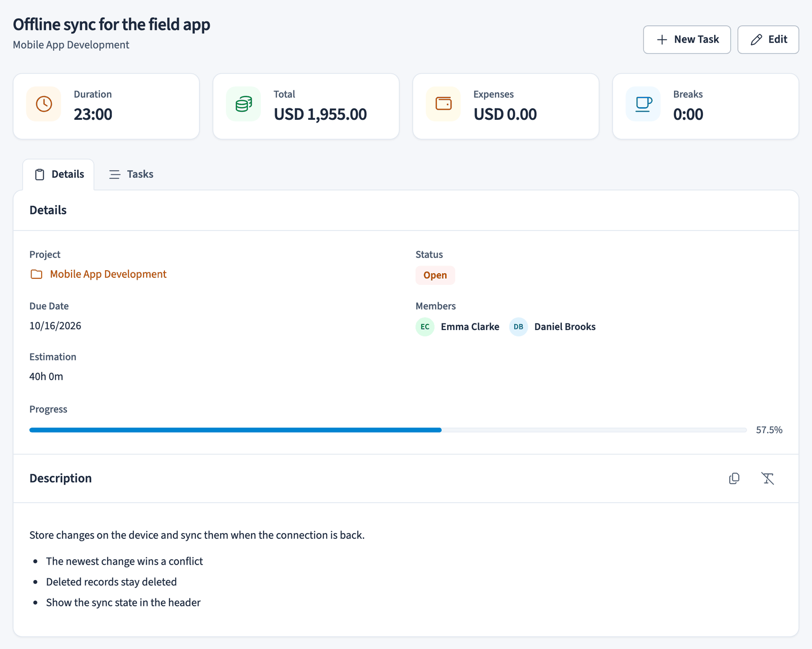Create a New Task
The image size is (812, 649).
[x=687, y=40]
